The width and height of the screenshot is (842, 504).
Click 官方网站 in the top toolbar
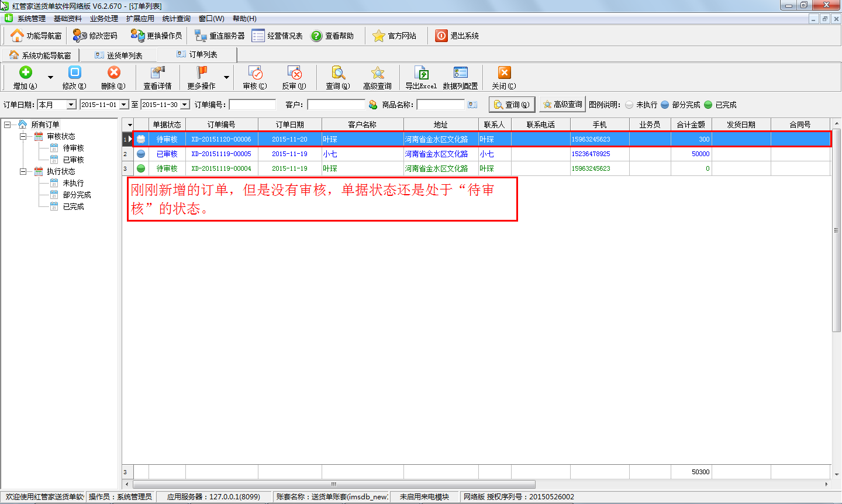pos(395,36)
